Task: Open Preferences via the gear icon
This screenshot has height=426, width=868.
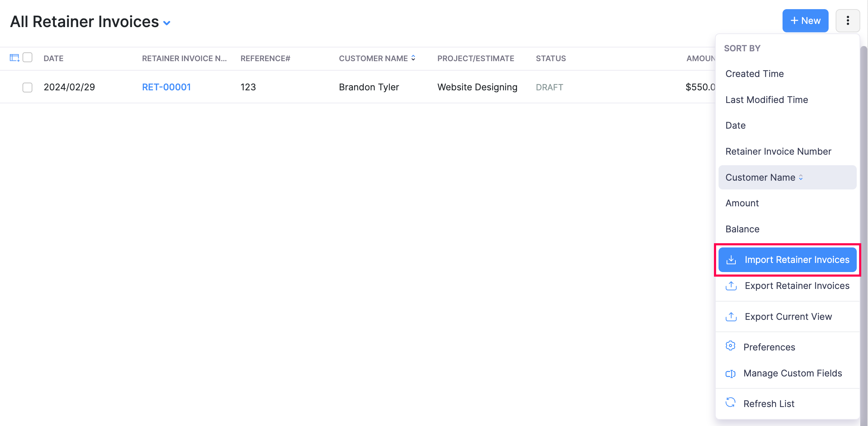Action: [731, 346]
